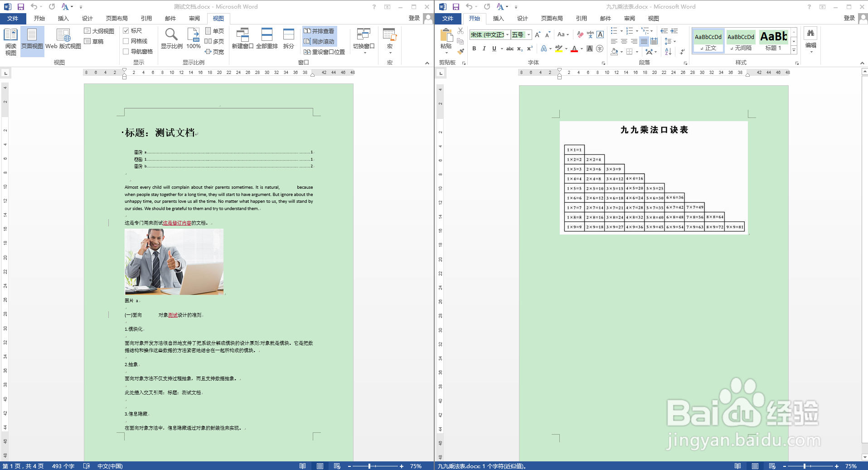Image resolution: width=868 pixels, height=470 pixels.
Task: Switch to 草稿 draft view
Action: click(94, 41)
